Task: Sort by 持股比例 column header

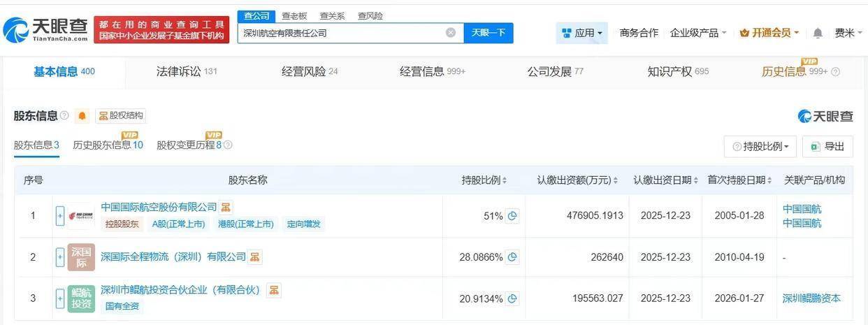Action: (x=484, y=180)
